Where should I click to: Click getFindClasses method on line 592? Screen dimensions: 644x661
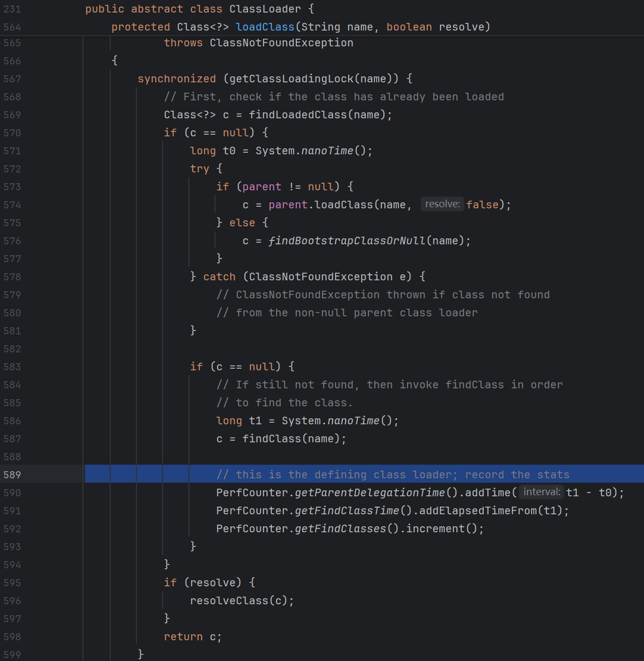click(x=340, y=528)
